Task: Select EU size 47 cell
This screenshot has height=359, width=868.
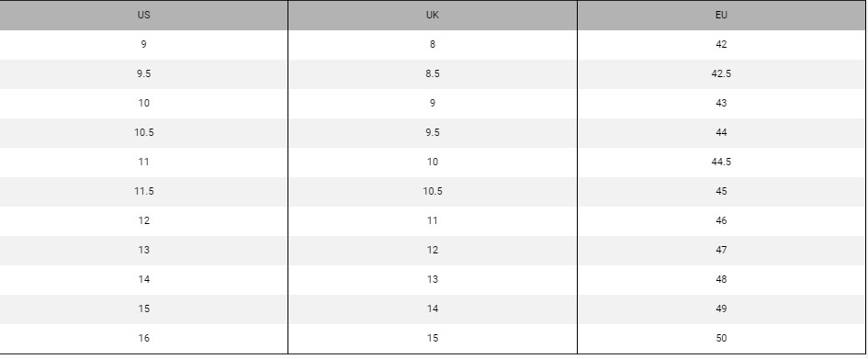Action: 721,250
